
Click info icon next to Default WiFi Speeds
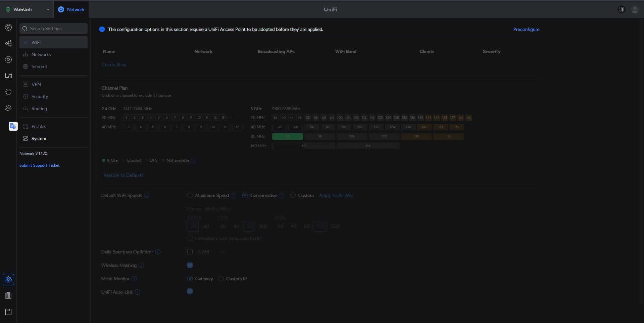point(147,195)
